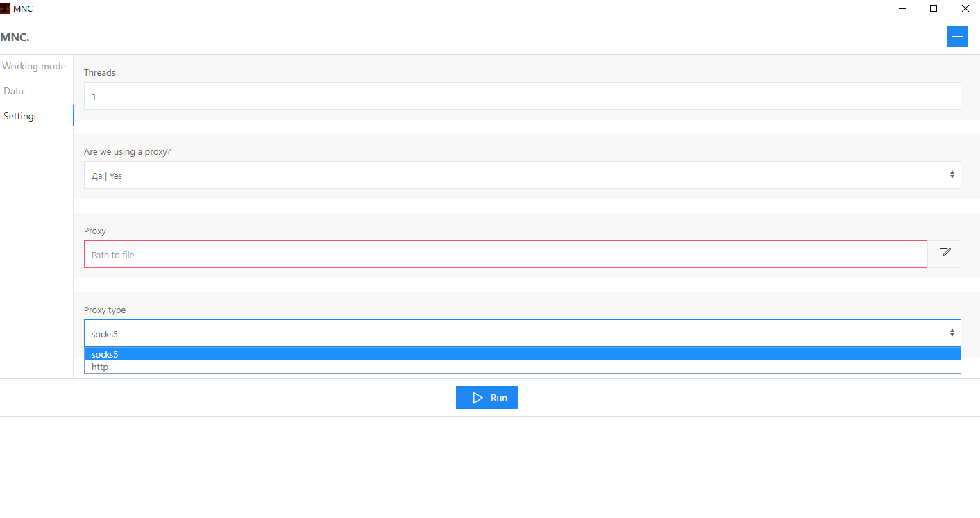The width and height of the screenshot is (980, 518).
Task: Click the 'Are we using a proxy?' label
Action: (127, 151)
